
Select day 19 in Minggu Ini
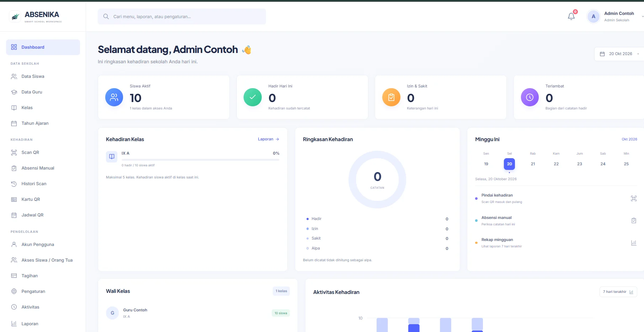tap(486, 164)
